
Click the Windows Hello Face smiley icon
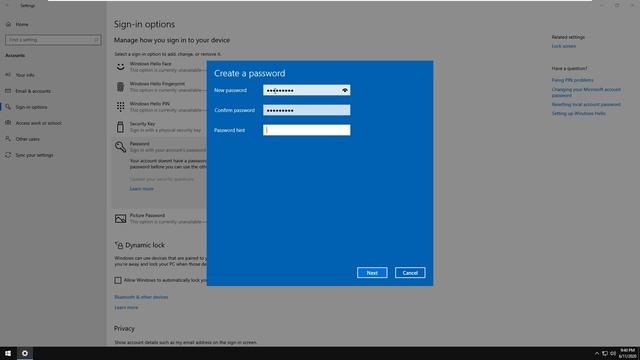120,67
